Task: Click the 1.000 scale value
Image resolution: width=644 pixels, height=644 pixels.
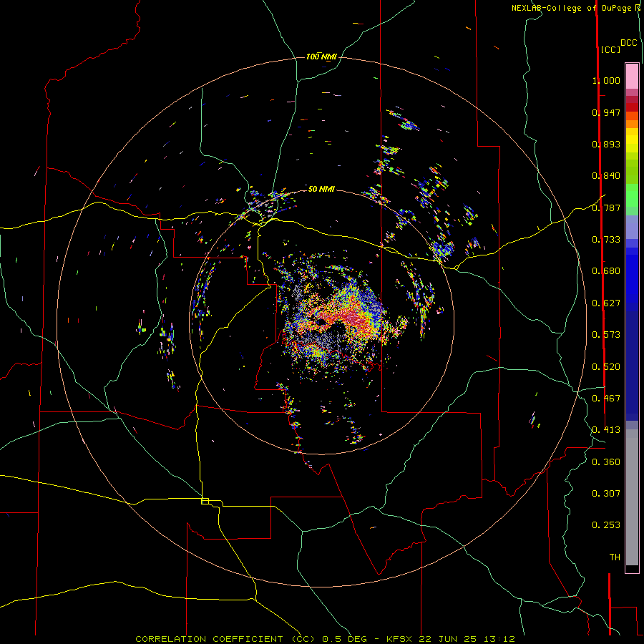Action: pyautogui.click(x=606, y=80)
